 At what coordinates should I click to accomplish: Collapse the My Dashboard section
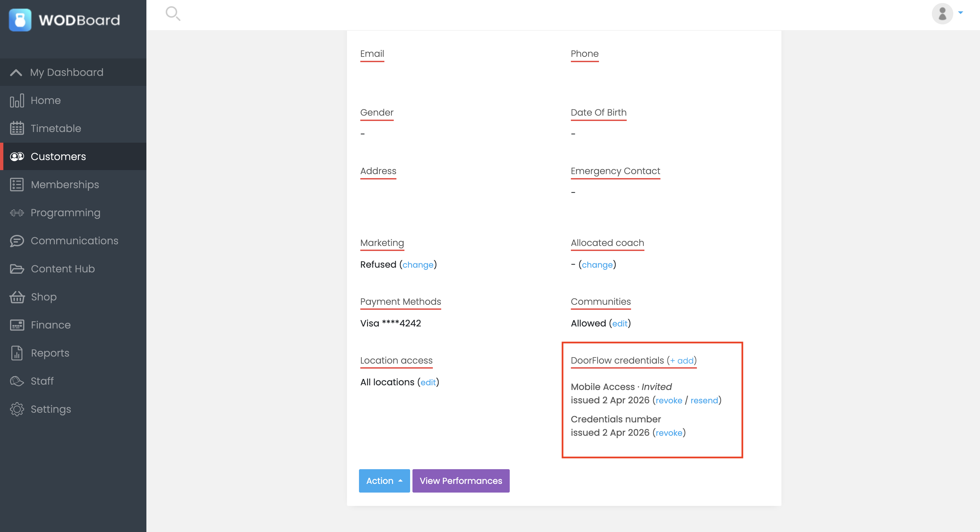[16, 72]
